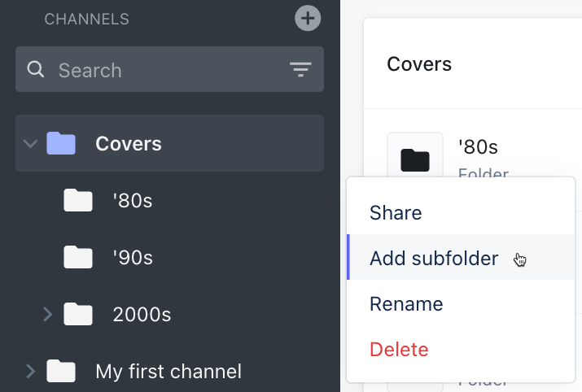Click the '80s folder icon in sidebar
Screen dimensions: 582x392
point(78,200)
